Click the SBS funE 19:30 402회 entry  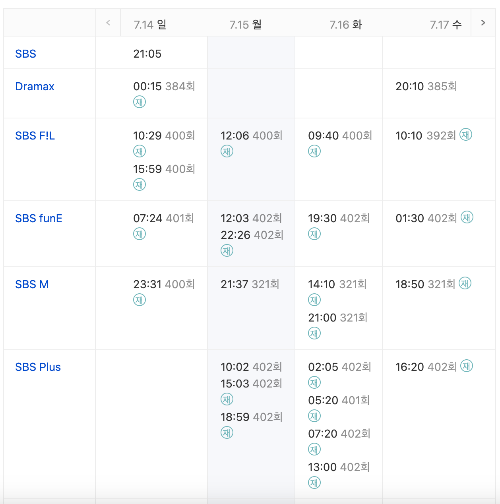(x=339, y=218)
